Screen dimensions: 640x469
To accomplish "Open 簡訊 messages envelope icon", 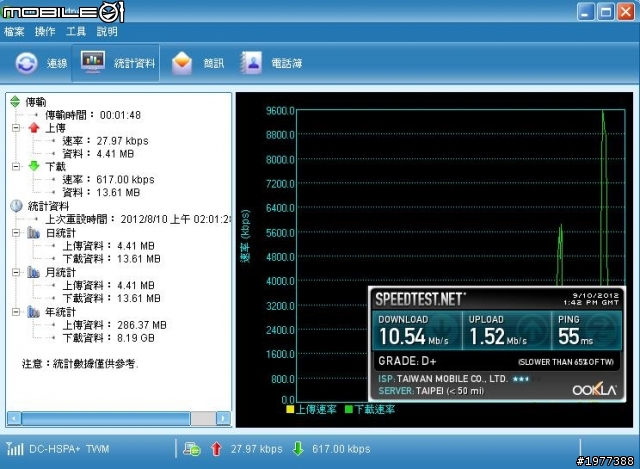I will (x=182, y=63).
